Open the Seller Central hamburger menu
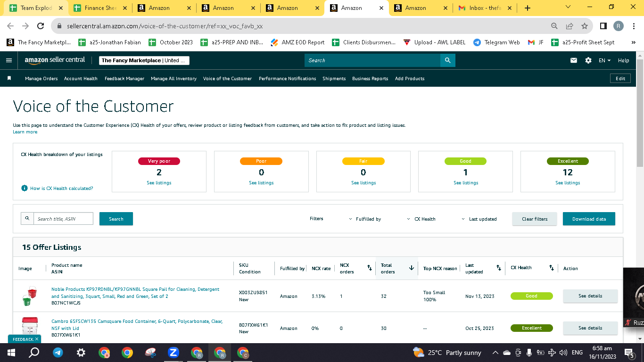 click(8, 60)
